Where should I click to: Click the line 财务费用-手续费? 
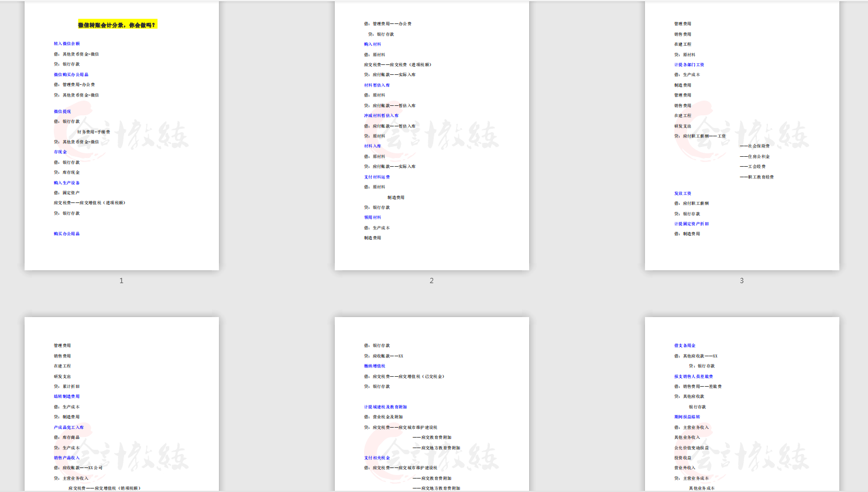[94, 132]
